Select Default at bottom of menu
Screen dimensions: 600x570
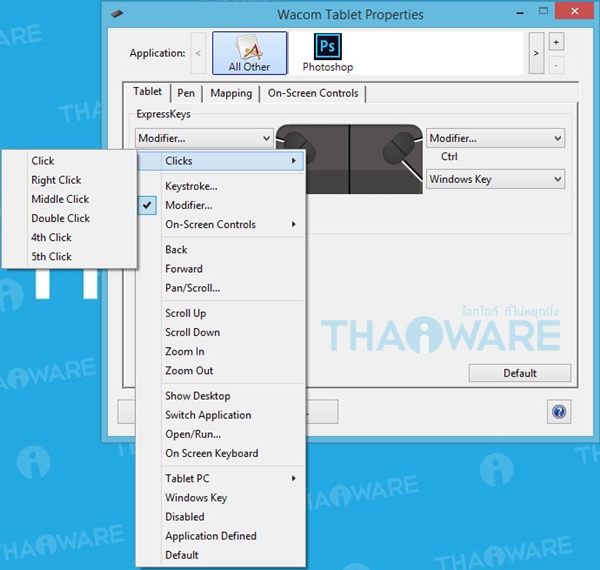(220, 555)
